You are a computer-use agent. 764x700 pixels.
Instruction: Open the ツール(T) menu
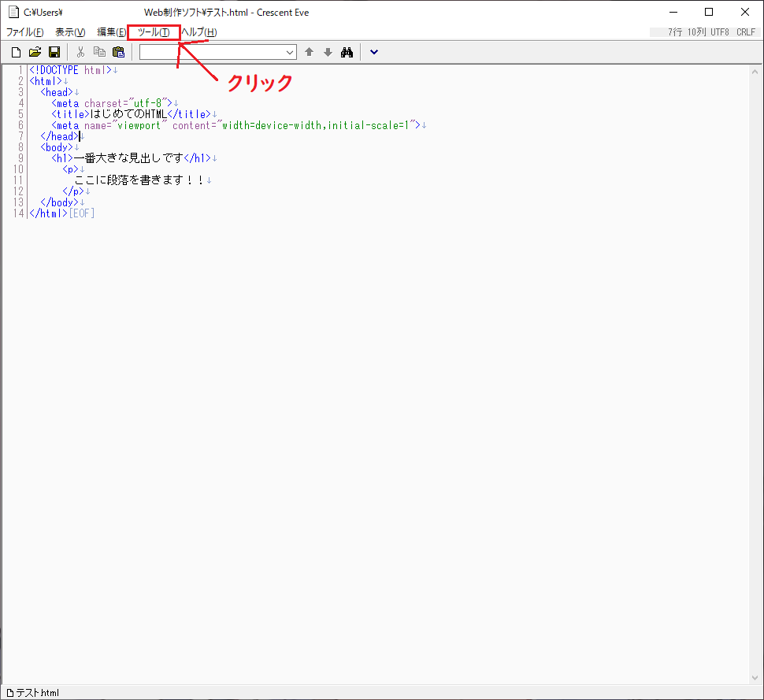pos(154,32)
